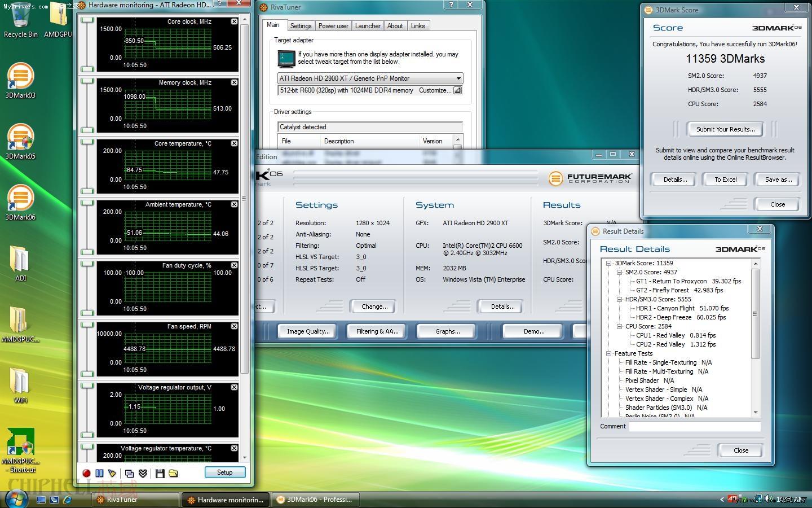This screenshot has width=812, height=508.
Task: Collapse the SM2.0 Score tree node
Action: (619, 272)
